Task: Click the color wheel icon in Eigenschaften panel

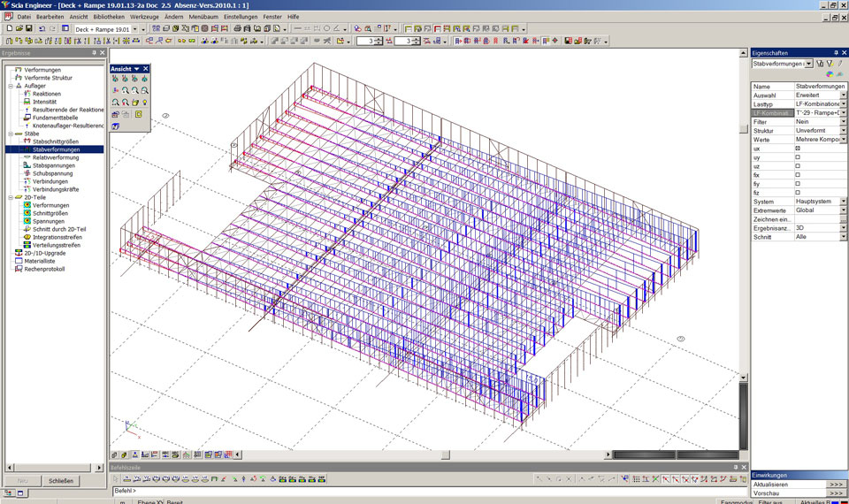Action: [x=829, y=74]
